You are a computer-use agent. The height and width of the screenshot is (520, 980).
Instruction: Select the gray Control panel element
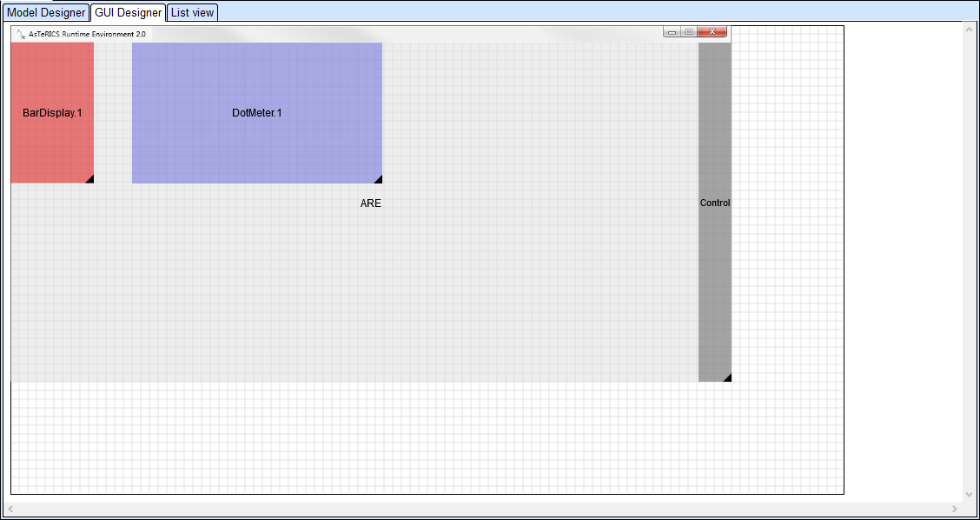pyautogui.click(x=715, y=261)
